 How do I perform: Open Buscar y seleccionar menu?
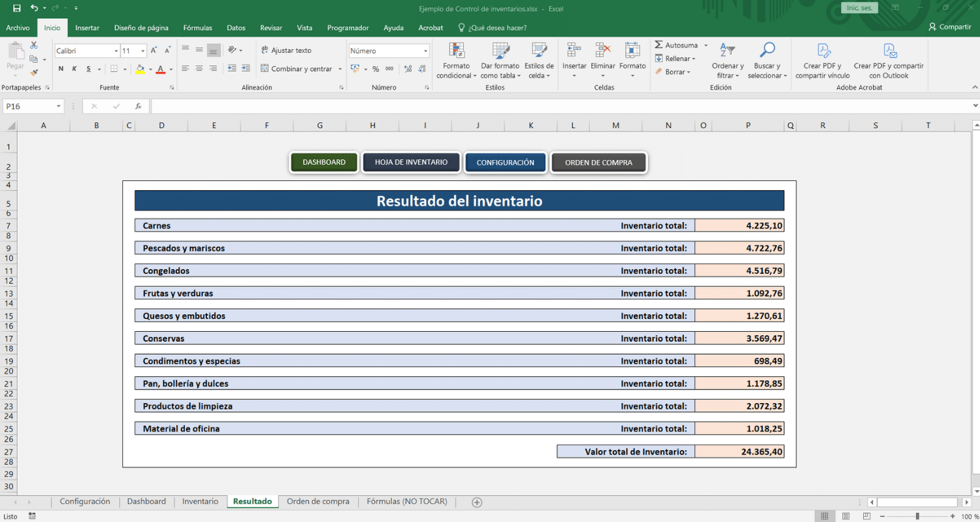768,61
